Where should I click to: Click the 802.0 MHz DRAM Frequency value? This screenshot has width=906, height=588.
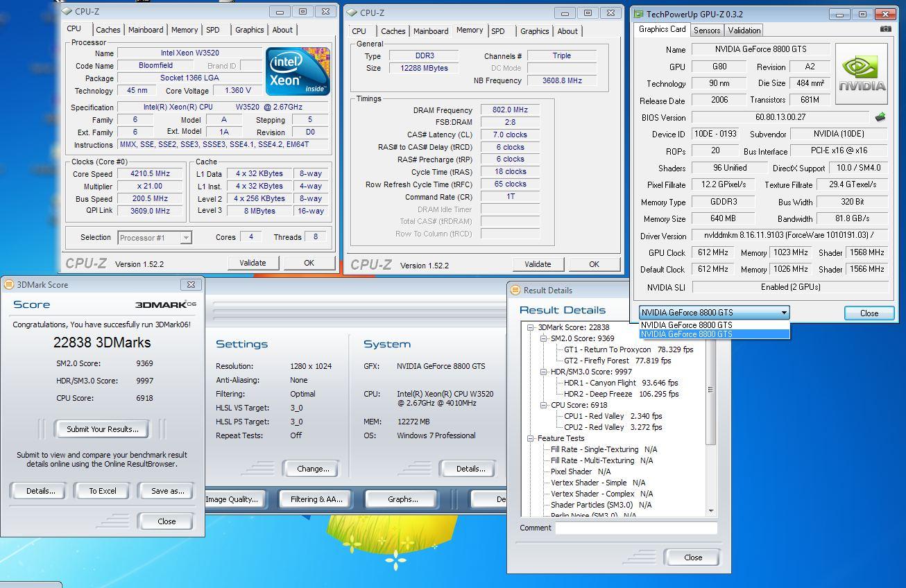(x=510, y=110)
